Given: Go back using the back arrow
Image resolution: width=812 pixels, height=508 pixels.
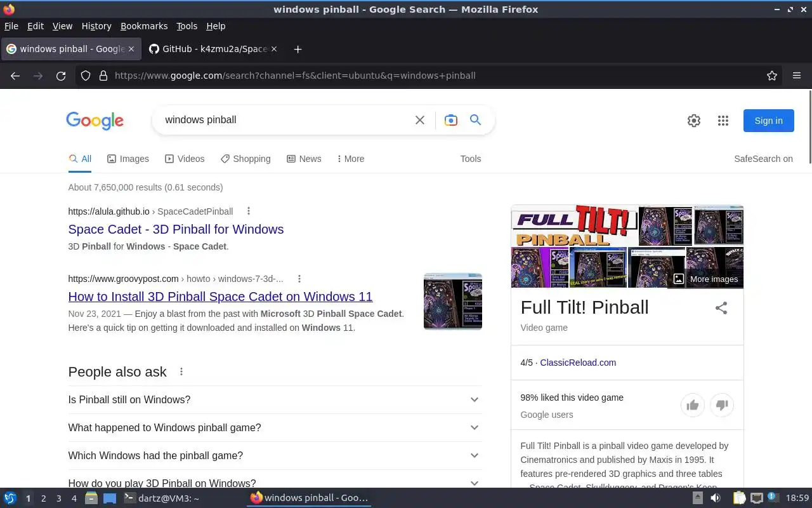Looking at the screenshot, I should (x=15, y=76).
